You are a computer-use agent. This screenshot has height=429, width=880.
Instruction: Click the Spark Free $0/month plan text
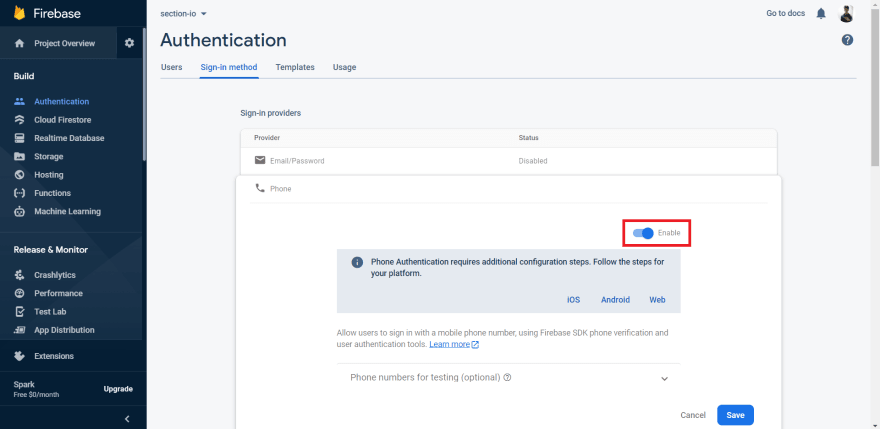[36, 389]
